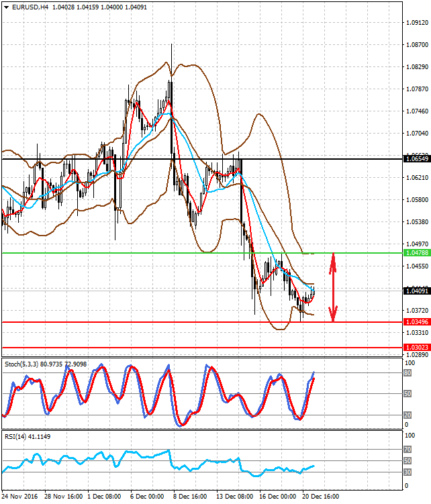Click the RSI 70 level marker
This screenshot has width=431, height=504.
[408, 450]
